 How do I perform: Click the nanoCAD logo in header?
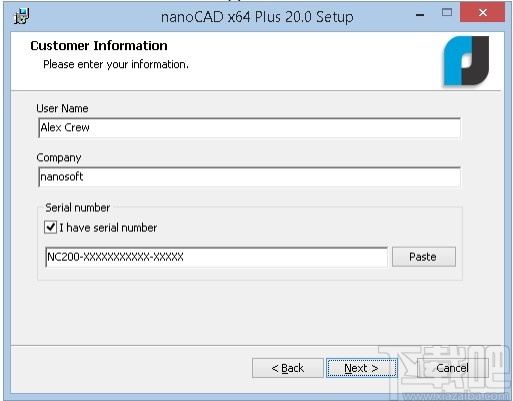(466, 61)
